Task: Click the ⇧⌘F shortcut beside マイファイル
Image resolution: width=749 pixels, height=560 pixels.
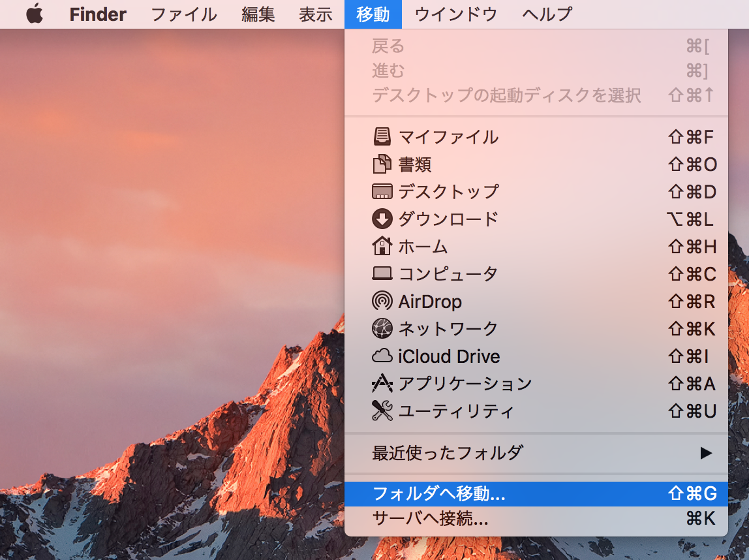Action: [x=691, y=137]
